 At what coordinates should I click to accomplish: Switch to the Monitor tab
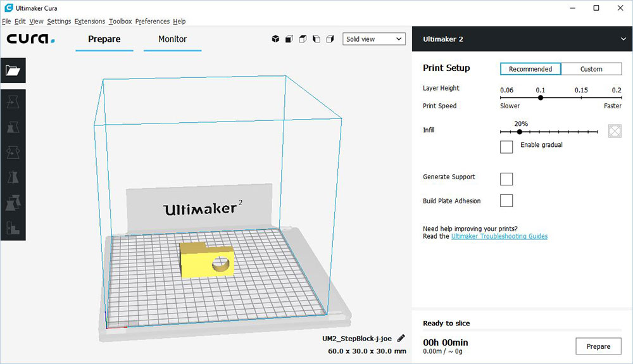pos(172,39)
